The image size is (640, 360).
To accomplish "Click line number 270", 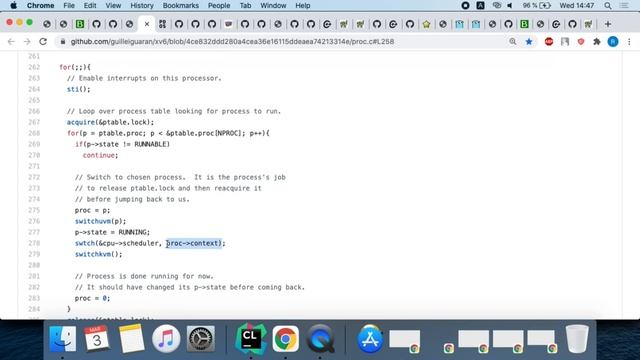I will (x=34, y=155).
